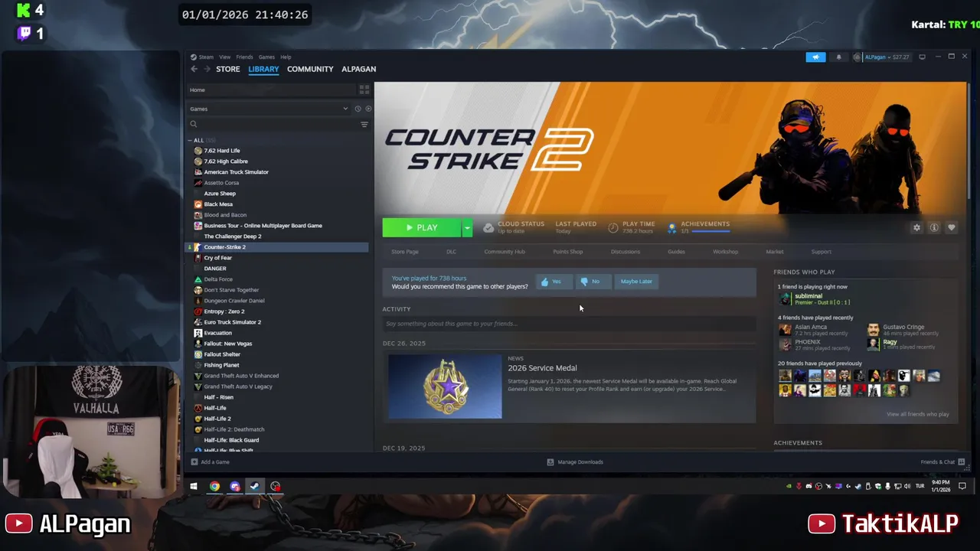Viewport: 980px width, 551px height.
Task: Open the Windows notification center
Action: (962, 486)
